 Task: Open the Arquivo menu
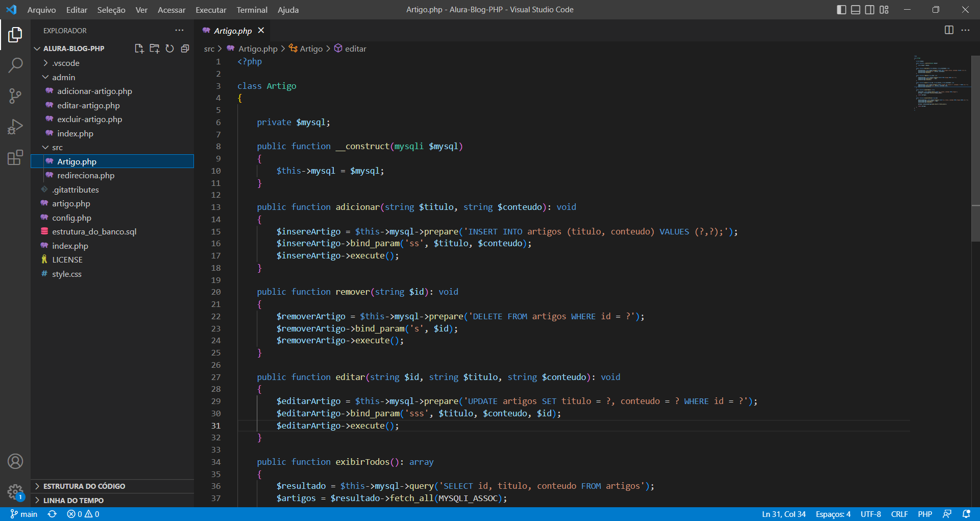41,10
